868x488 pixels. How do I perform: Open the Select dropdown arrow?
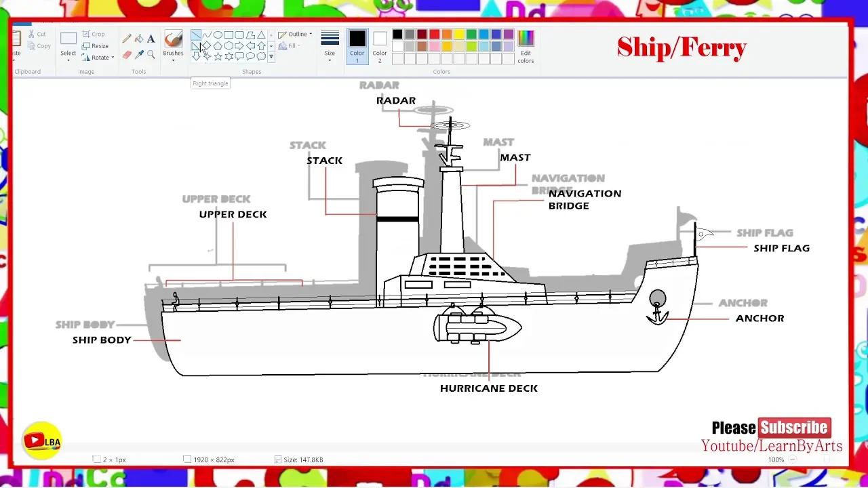68,60
